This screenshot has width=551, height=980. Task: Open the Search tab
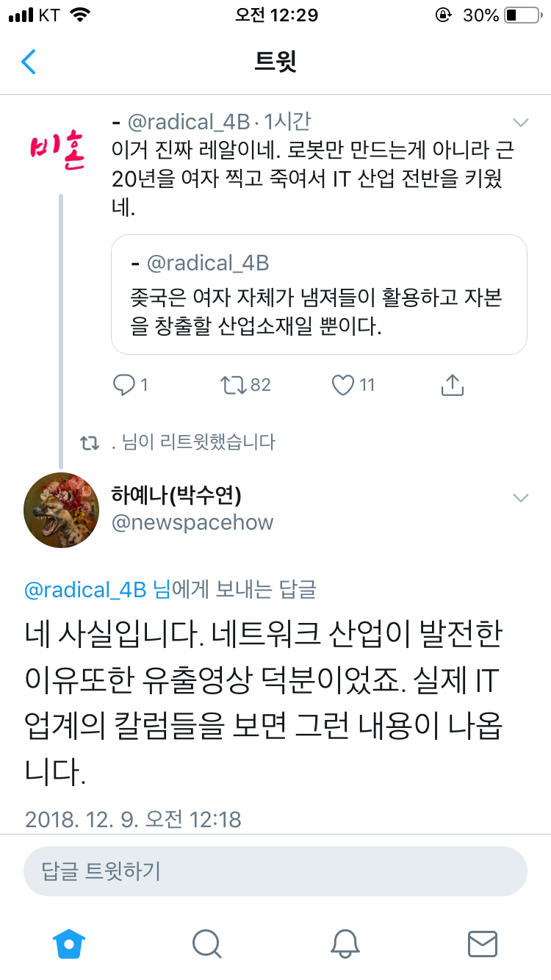click(x=207, y=943)
